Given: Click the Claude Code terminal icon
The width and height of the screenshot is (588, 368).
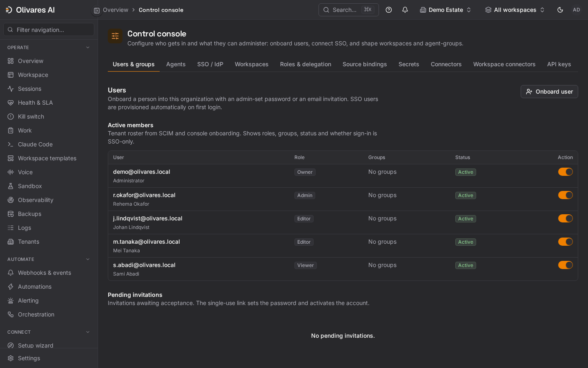Looking at the screenshot, I should 11,144.
